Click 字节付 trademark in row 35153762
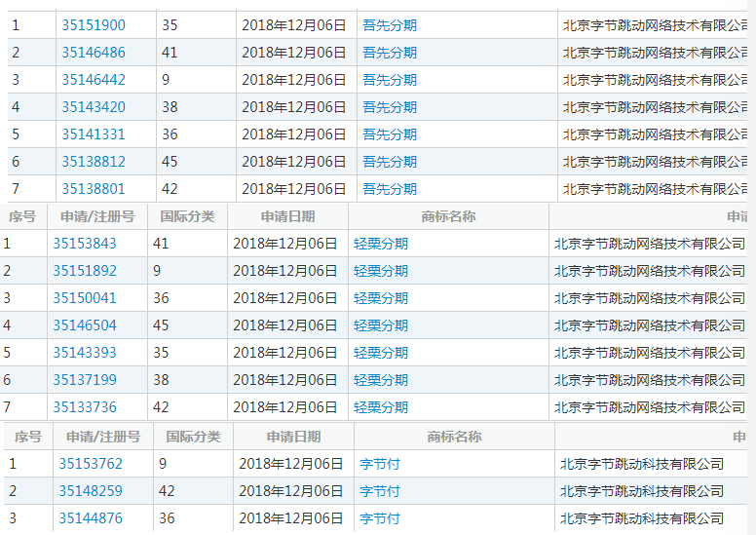This screenshot has height=535, width=756. coord(380,464)
